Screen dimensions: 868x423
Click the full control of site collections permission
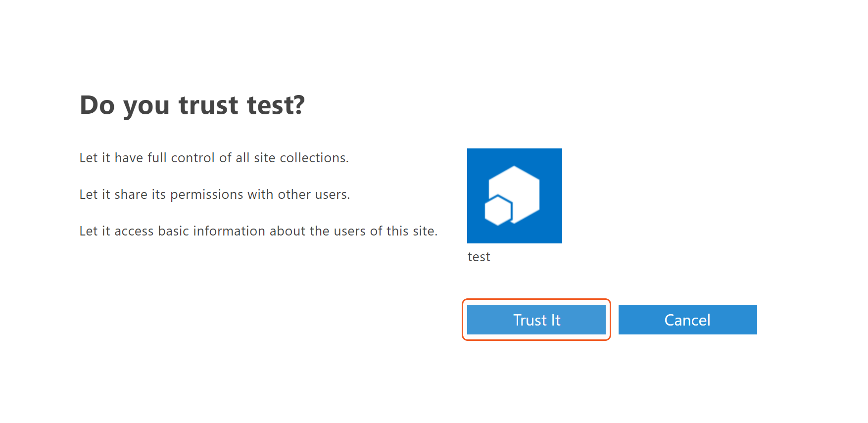(x=214, y=158)
